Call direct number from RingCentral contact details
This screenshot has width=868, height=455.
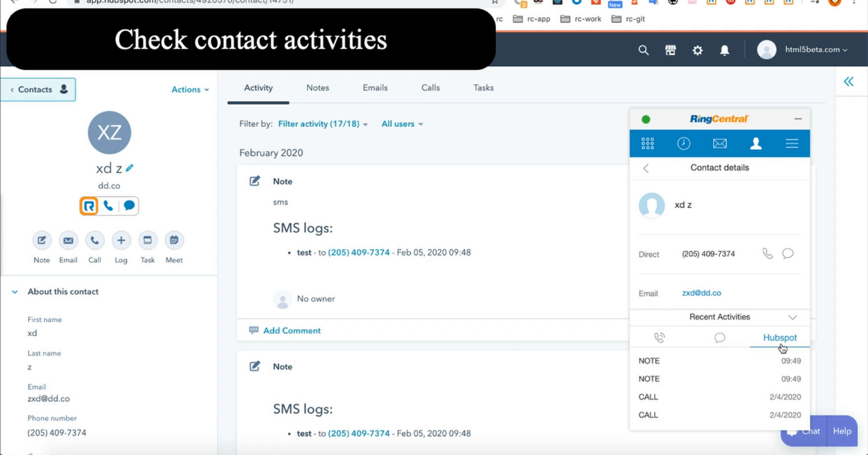click(x=767, y=254)
